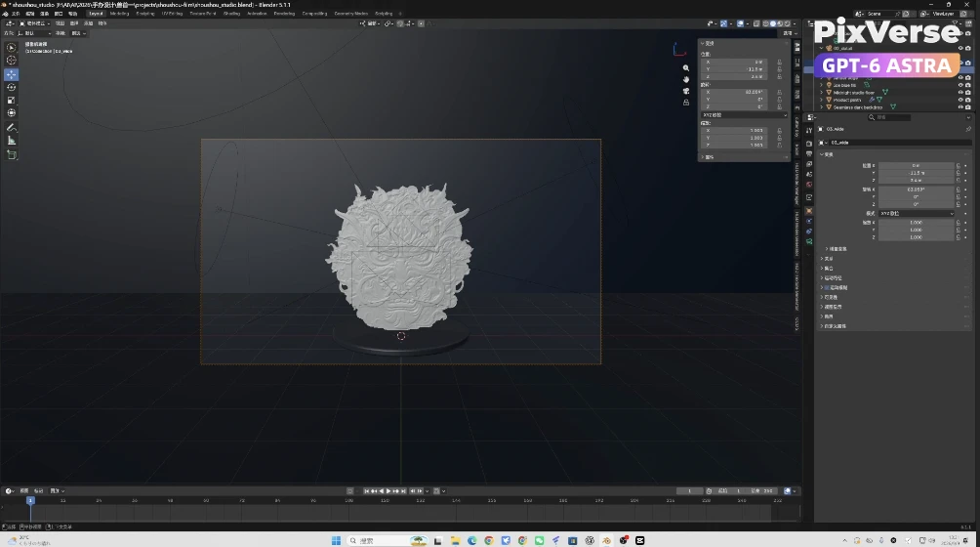Open the Geometry Nodes workspace tab

pyautogui.click(x=351, y=14)
